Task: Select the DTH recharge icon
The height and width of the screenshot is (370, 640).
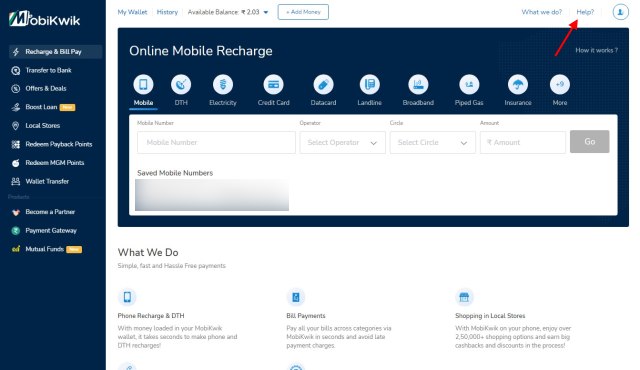Action: [181, 84]
